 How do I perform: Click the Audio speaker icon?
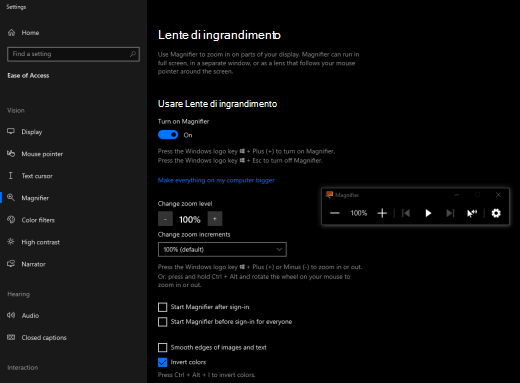11,315
